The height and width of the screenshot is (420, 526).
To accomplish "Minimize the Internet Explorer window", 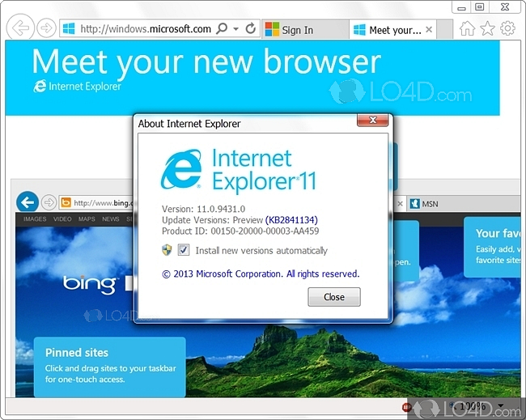I will [x=461, y=7].
